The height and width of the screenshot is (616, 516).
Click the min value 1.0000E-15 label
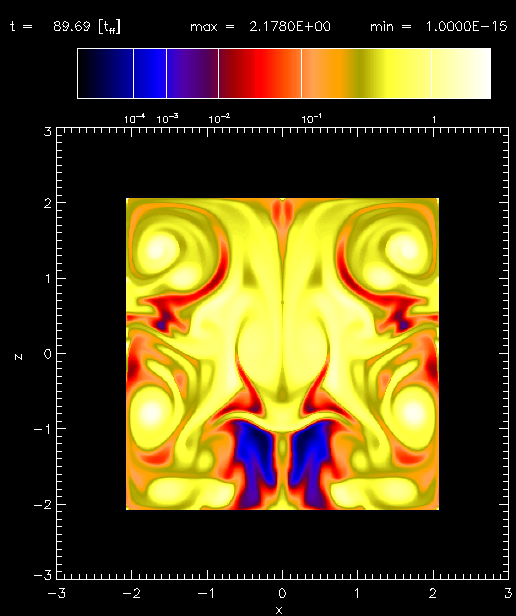[466, 27]
